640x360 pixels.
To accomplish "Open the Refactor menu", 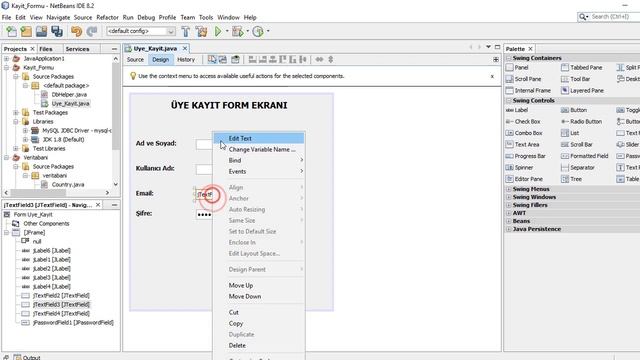I will click(x=107, y=18).
